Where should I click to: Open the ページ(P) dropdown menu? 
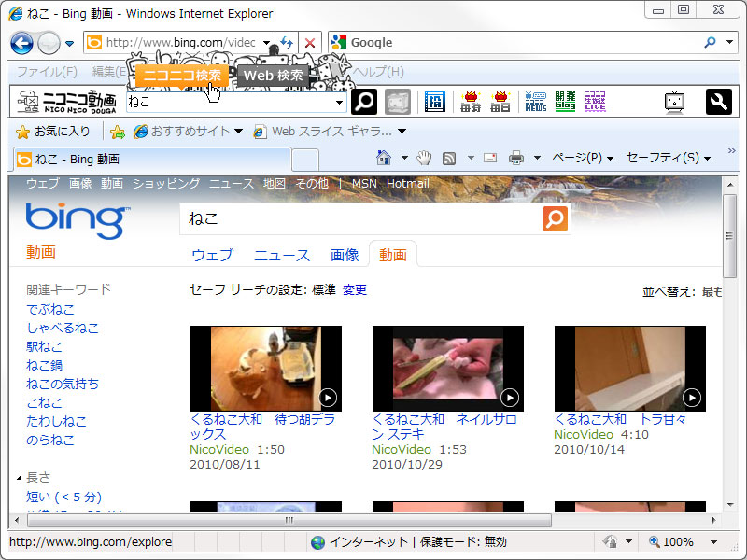(578, 158)
